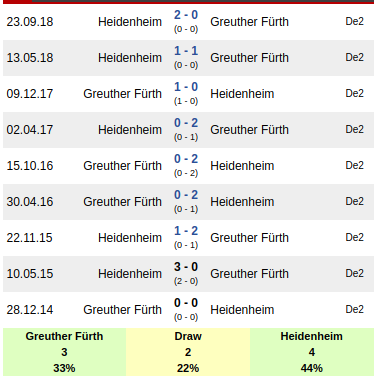Click the De2 league label in 28.12.14 row

[354, 309]
